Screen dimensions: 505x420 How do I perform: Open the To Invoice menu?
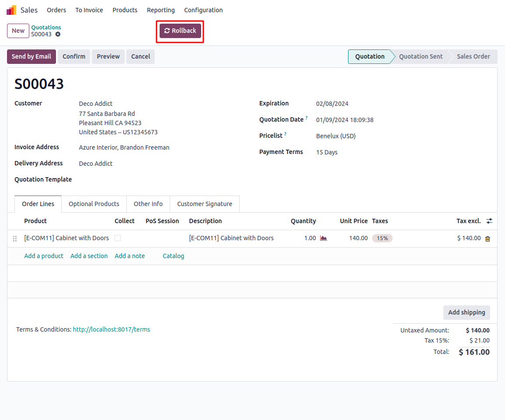[x=89, y=10]
